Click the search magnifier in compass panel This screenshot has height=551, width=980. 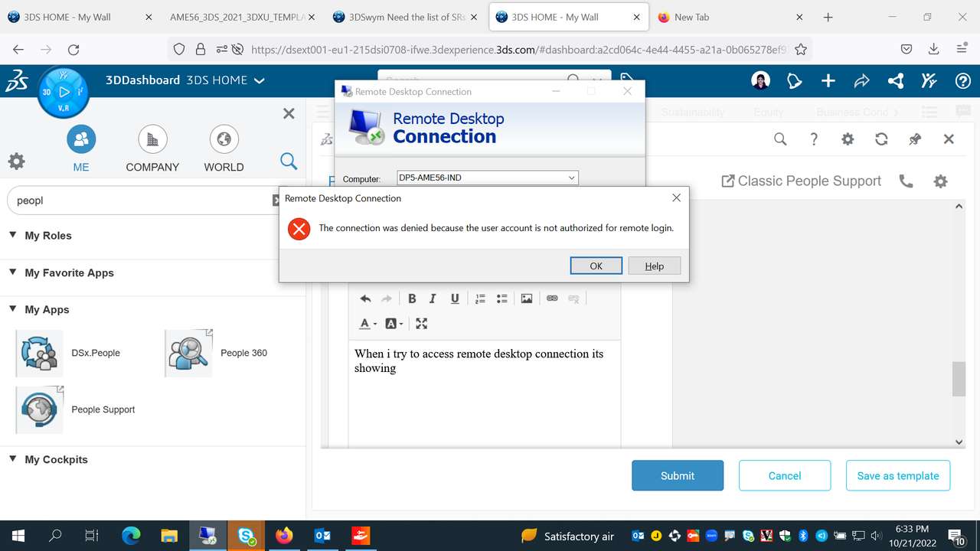click(x=289, y=161)
